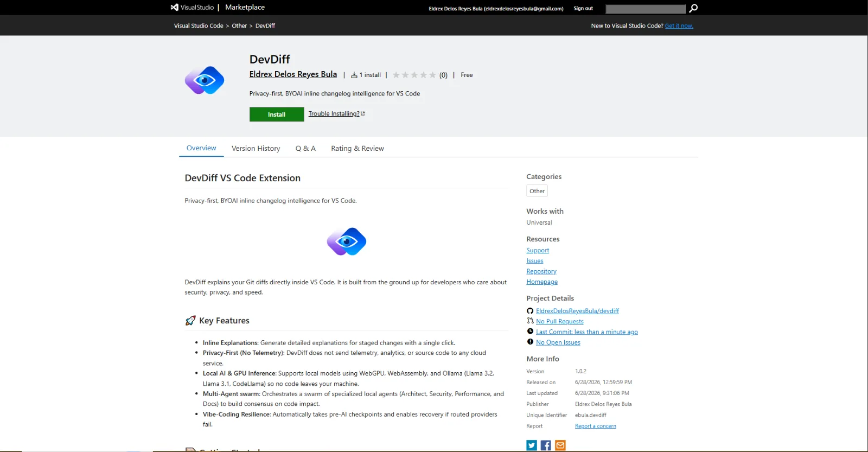Share on Facebook icon
868x452 pixels.
(x=546, y=445)
